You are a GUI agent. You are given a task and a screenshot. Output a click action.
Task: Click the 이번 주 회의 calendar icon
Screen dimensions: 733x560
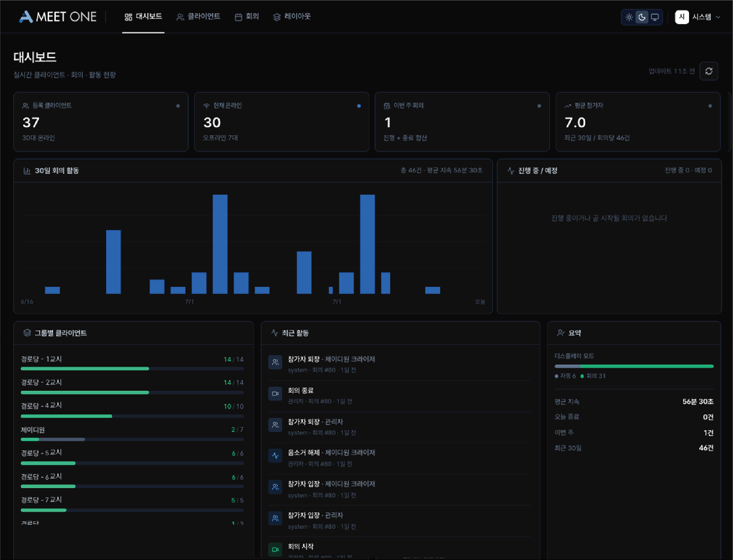(x=387, y=106)
